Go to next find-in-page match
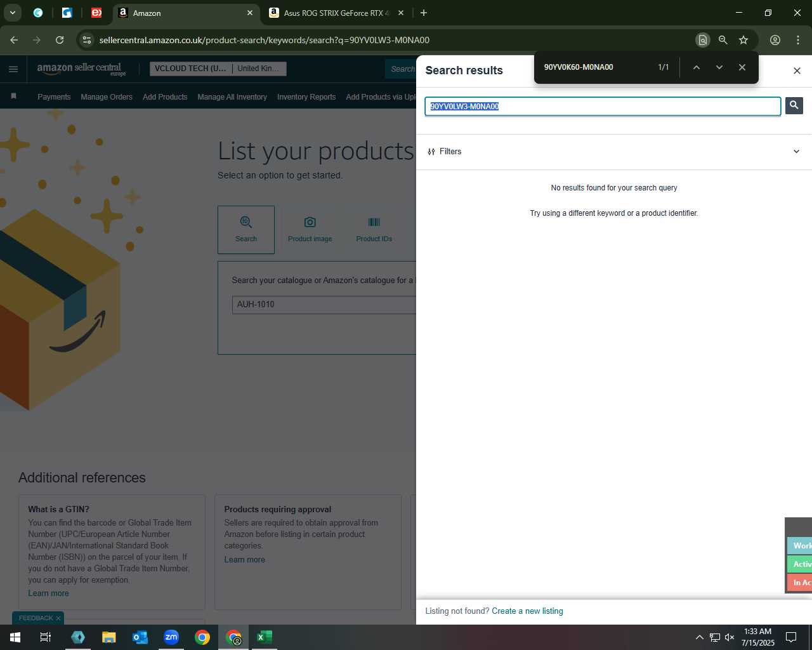The image size is (812, 650). pos(719,67)
